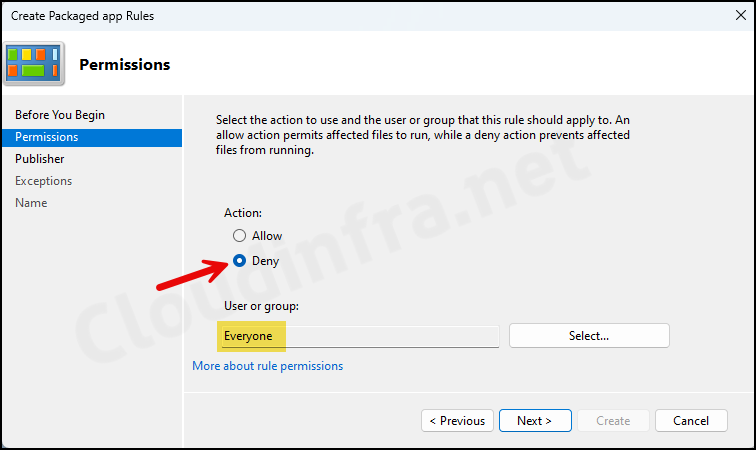Cancel the rule creation wizard

click(x=691, y=421)
